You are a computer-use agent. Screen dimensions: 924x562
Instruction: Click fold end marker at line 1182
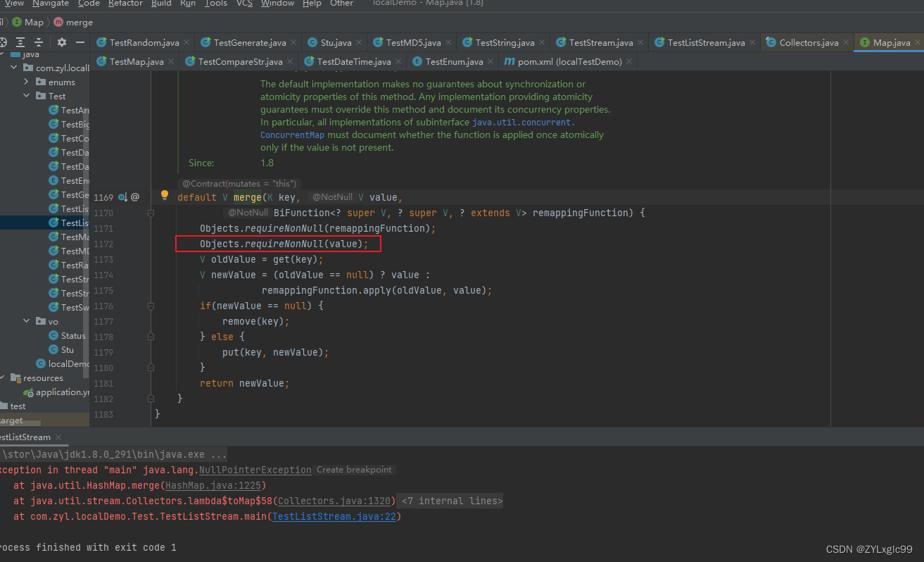coord(151,399)
